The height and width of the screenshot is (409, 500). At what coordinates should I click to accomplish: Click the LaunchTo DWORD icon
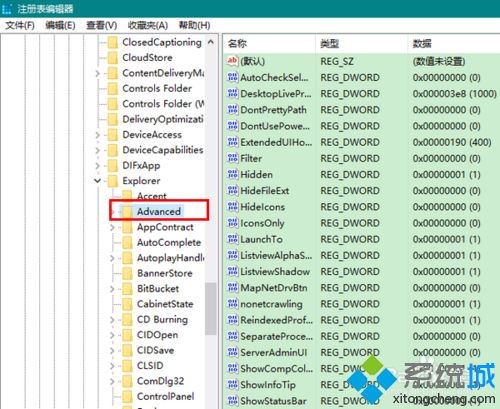pos(232,239)
